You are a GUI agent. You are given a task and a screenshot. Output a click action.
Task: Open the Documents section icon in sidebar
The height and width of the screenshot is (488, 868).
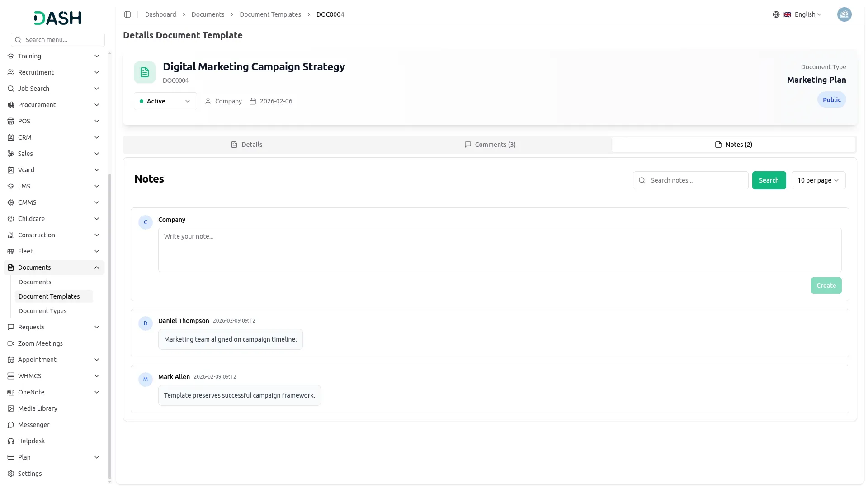[x=11, y=267]
